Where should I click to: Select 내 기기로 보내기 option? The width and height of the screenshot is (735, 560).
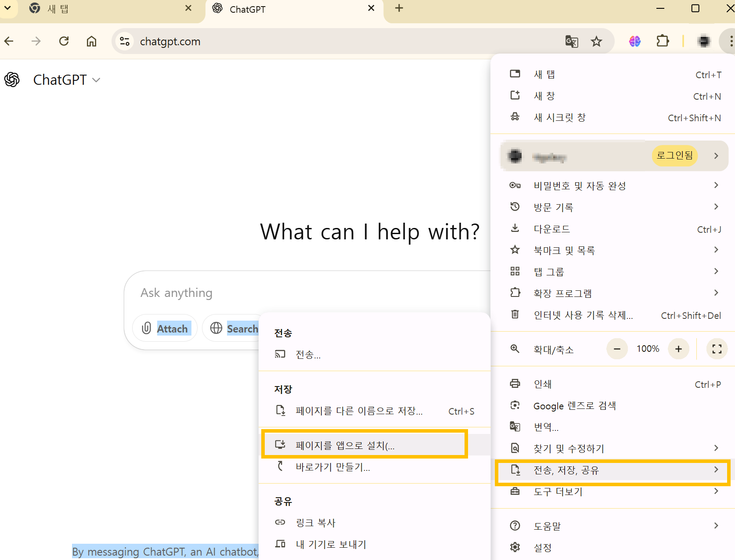tap(375, 544)
